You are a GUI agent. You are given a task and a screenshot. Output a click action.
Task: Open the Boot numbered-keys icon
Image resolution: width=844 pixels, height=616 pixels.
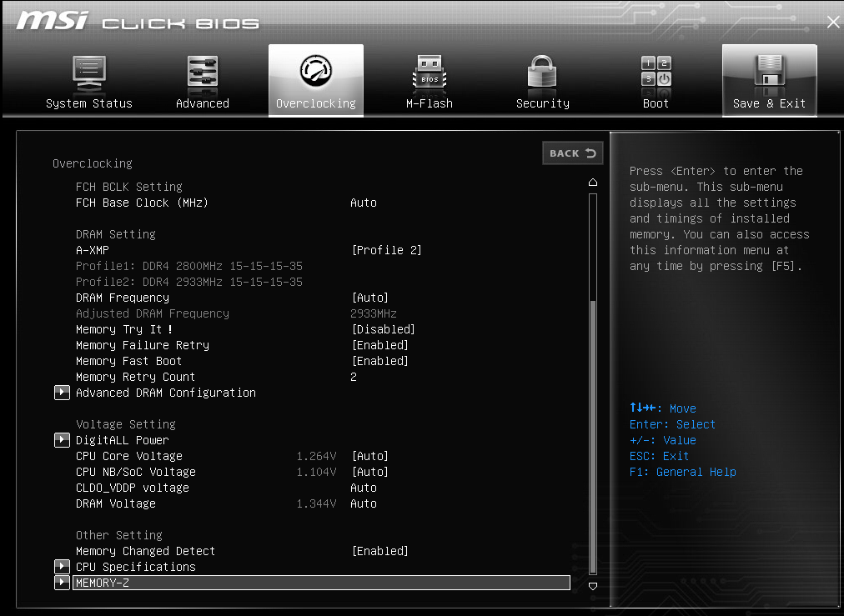[x=656, y=71]
